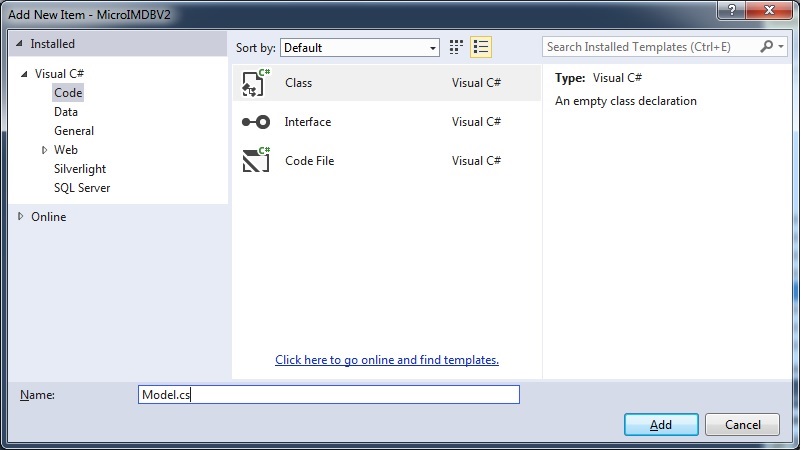Viewport: 801px width, 450px height.
Task: Click the Cancel button
Action: (743, 424)
